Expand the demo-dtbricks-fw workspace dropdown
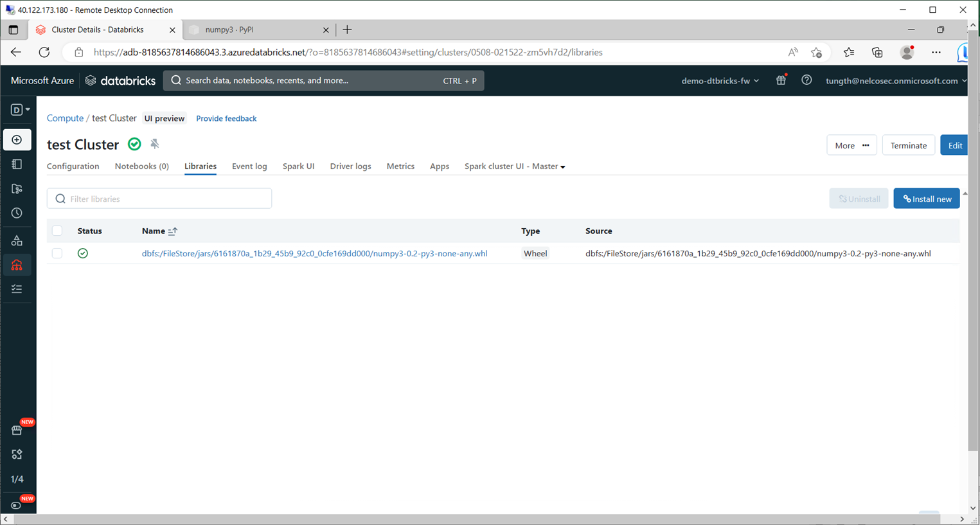This screenshot has height=525, width=980. (720, 81)
